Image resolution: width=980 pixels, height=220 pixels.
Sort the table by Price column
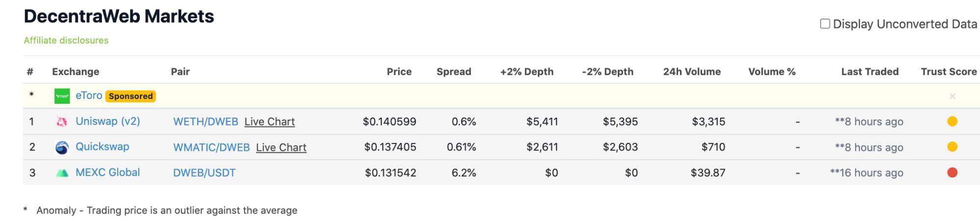point(399,72)
